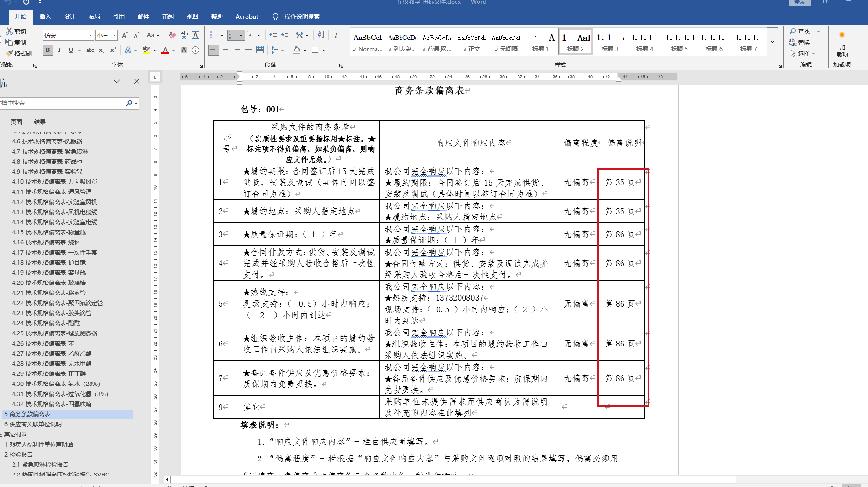This screenshot has width=868, height=487.
Task: Go to heading 6 供应商关联单位说明
Action: click(33, 424)
